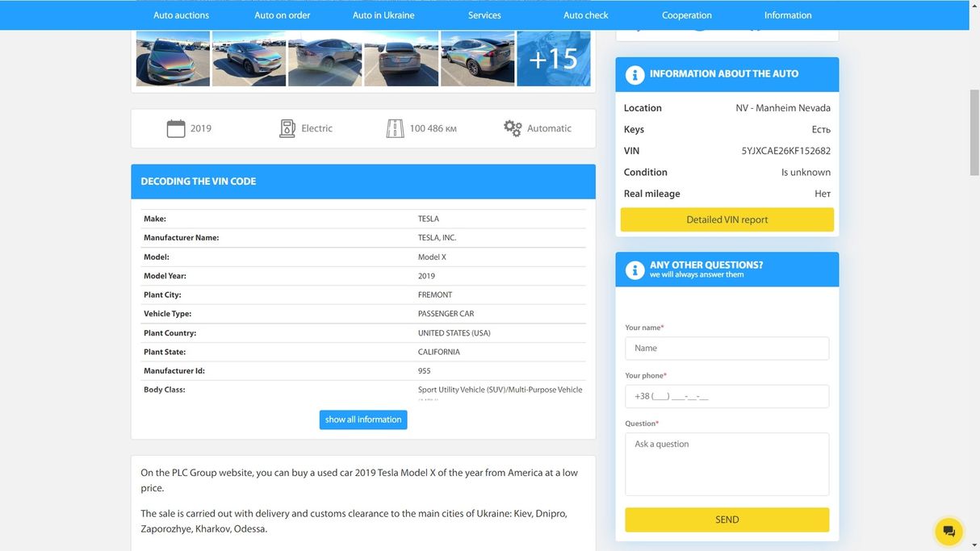View the second Tesla photo thumbnail
This screenshot has height=551, width=980.
[249, 59]
